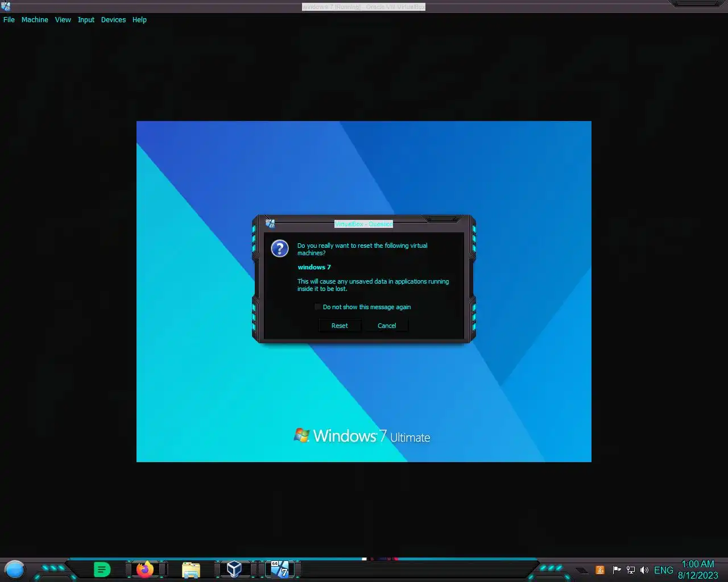The image size is (728, 582).
Task: Click the VirtualBox icon in dialog title bar
Action: (x=270, y=223)
